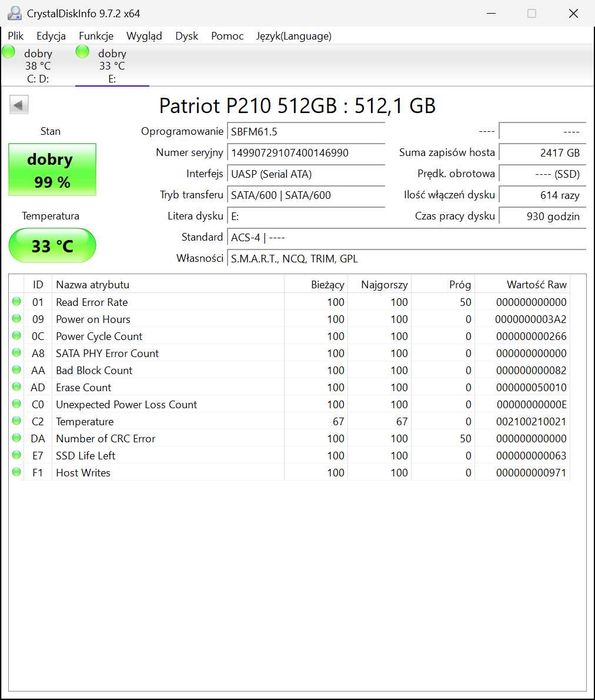This screenshot has height=700, width=595.
Task: Click status dot of Temperature attribute row
Action: coord(17,421)
